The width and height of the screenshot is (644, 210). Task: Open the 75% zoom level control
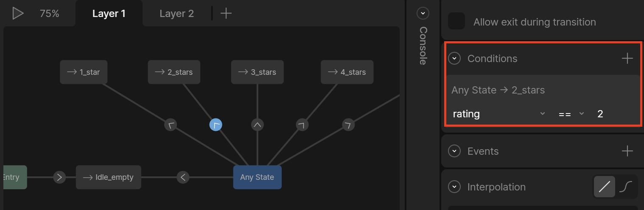tap(49, 14)
